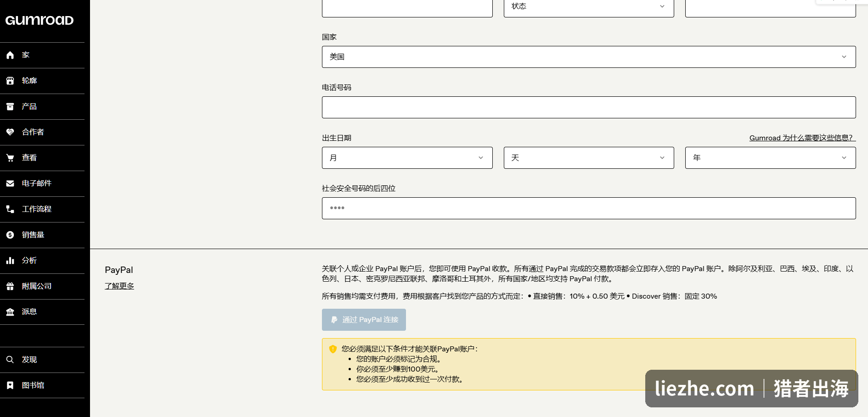This screenshot has width=868, height=417.
Task: Open the 月 birth month dropdown
Action: click(x=407, y=158)
